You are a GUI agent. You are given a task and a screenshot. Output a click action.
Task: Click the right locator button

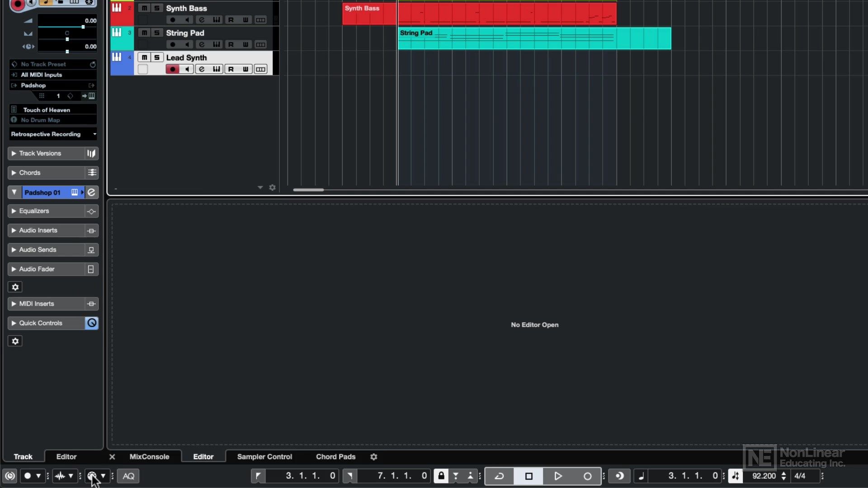350,476
